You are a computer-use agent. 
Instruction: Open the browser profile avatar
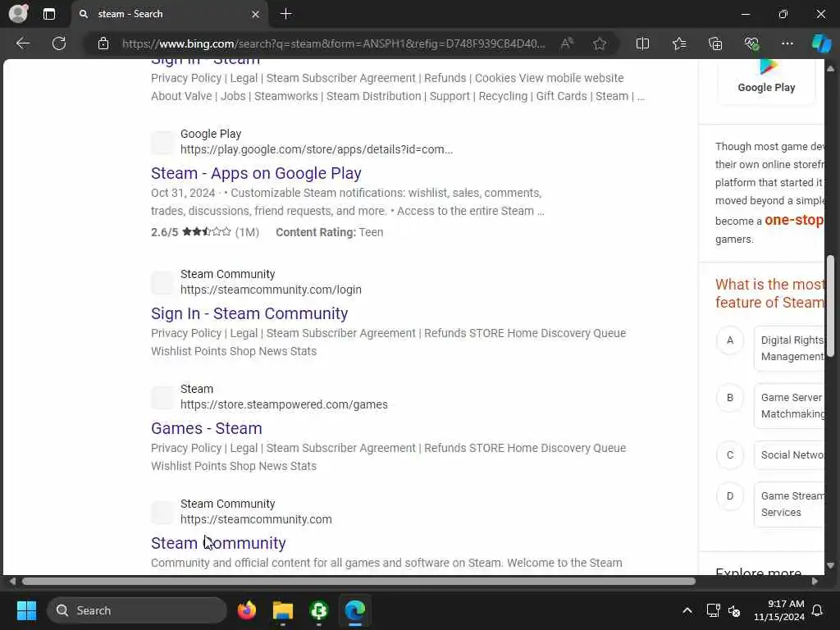[18, 13]
